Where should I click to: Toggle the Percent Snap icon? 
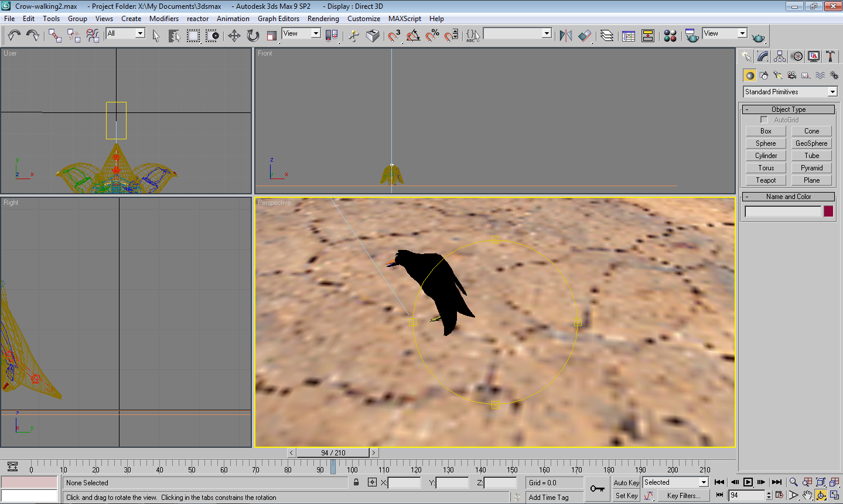point(432,36)
